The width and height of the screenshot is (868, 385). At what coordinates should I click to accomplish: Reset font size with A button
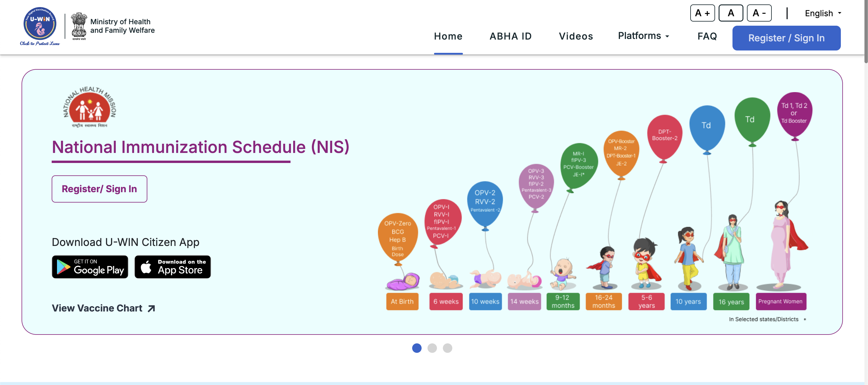coord(730,13)
